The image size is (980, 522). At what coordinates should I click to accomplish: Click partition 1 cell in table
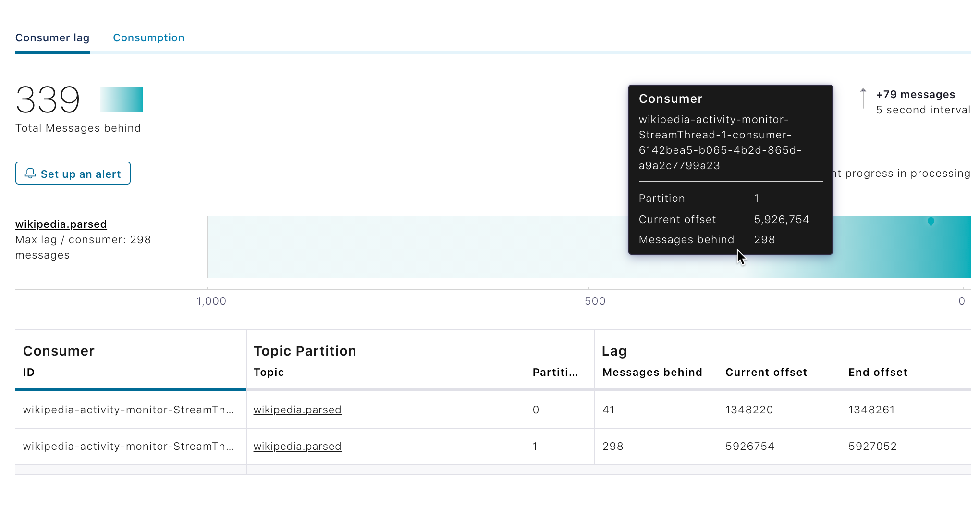point(535,446)
